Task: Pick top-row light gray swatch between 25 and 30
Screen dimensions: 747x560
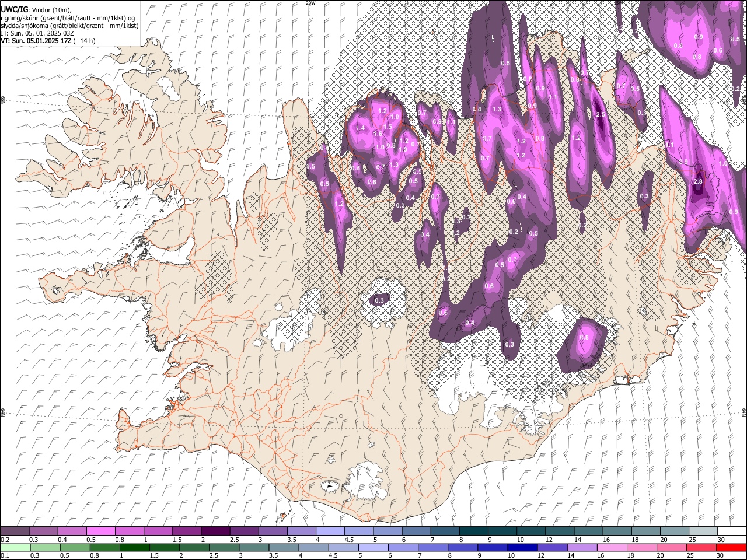Action: click(704, 531)
